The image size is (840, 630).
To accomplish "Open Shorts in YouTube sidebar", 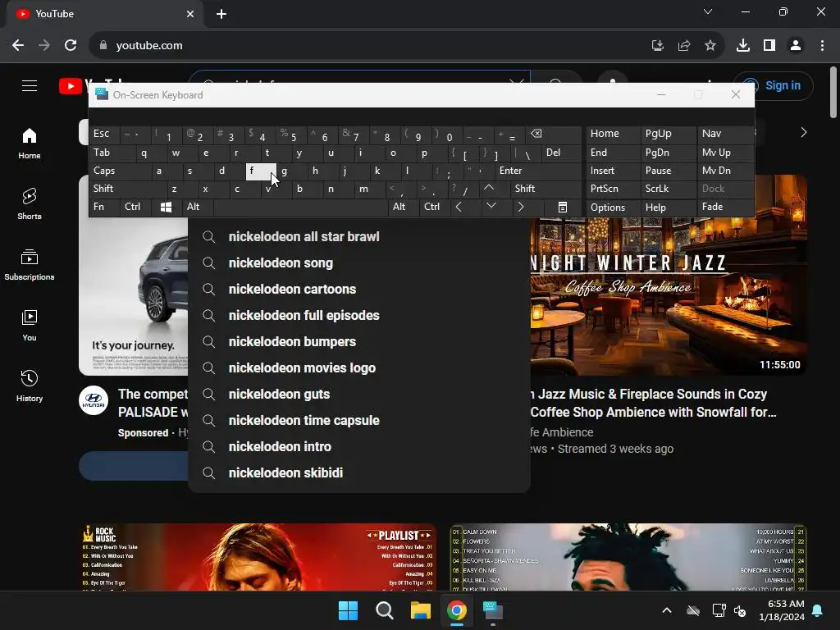I will click(x=30, y=204).
